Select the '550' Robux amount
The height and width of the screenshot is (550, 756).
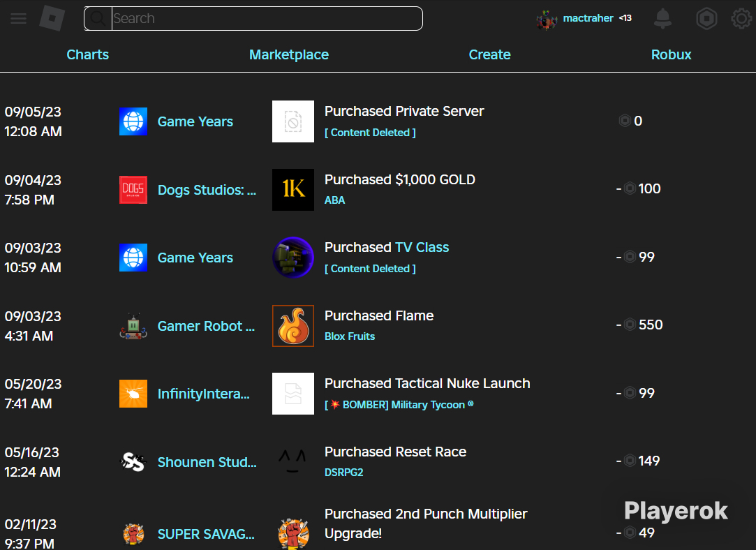point(651,325)
